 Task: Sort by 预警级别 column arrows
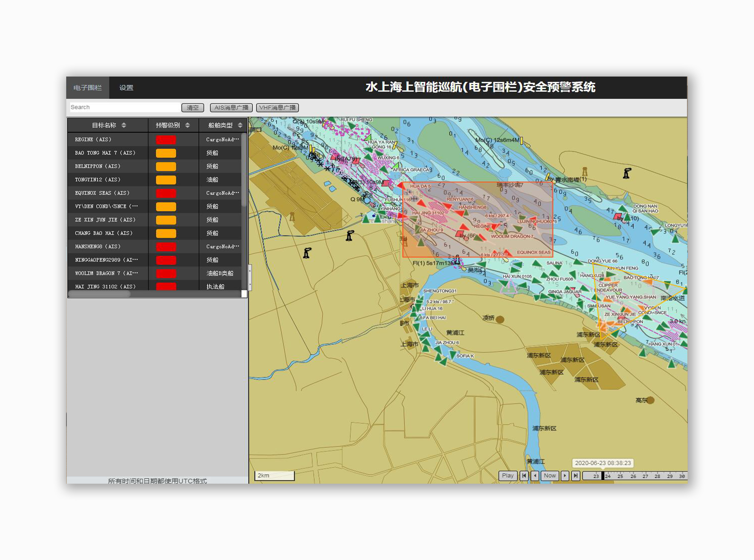tap(187, 125)
